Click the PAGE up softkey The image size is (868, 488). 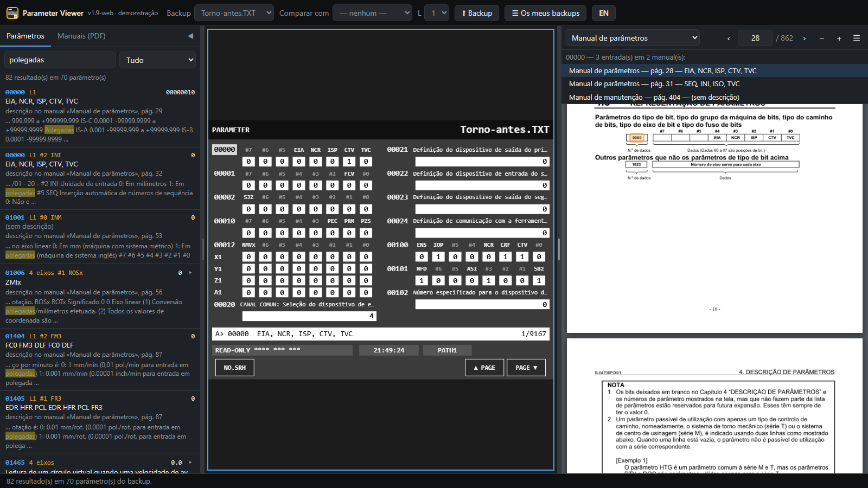484,368
